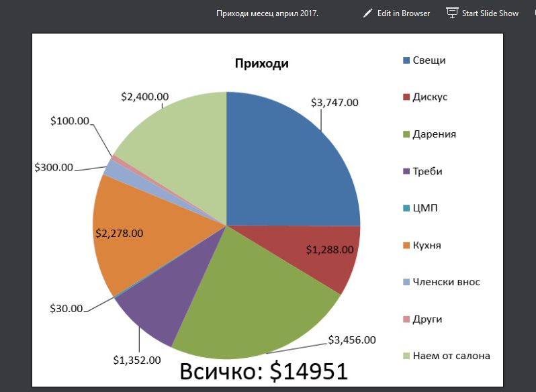Click the Start Slide Show screen icon

coord(452,13)
